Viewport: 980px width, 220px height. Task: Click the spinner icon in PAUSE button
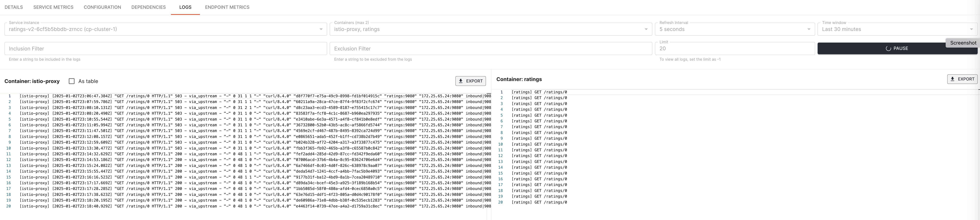coord(888,49)
